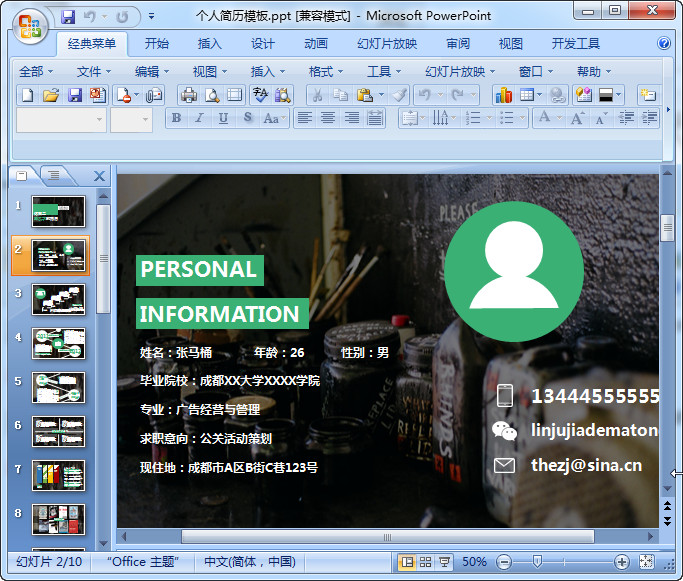683x581 pixels.
Task: Insert a table via the grid icon
Action: pyautogui.click(x=527, y=95)
